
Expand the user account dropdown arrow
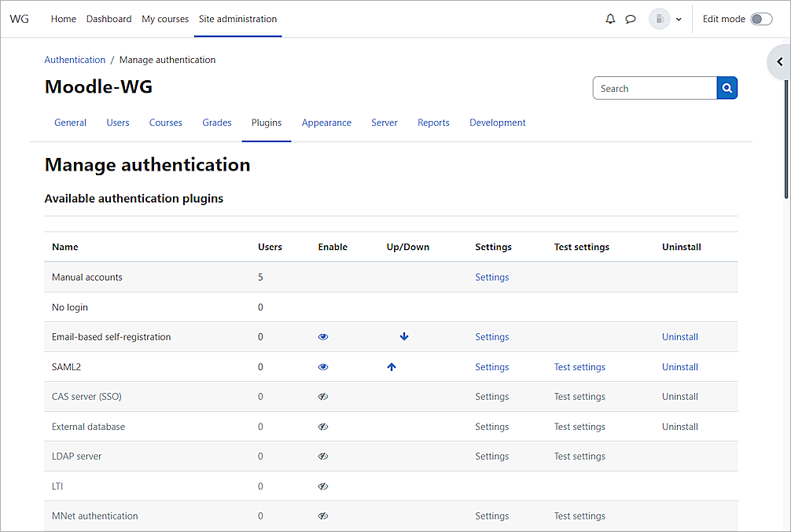tap(678, 18)
